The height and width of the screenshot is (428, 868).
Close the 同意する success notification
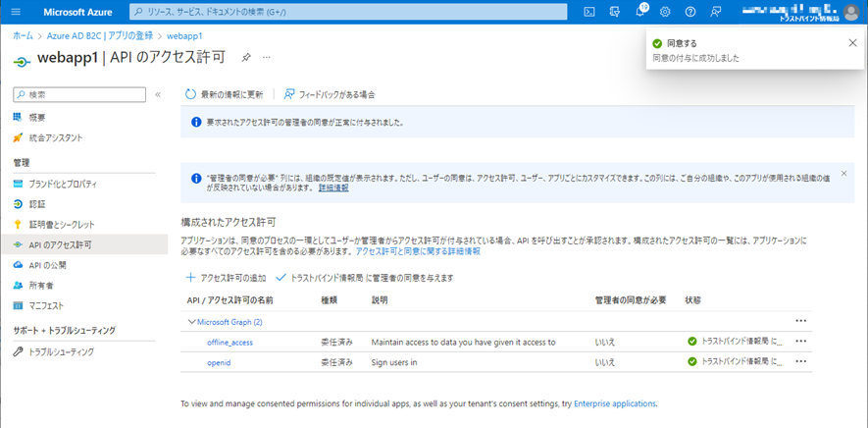click(x=851, y=43)
